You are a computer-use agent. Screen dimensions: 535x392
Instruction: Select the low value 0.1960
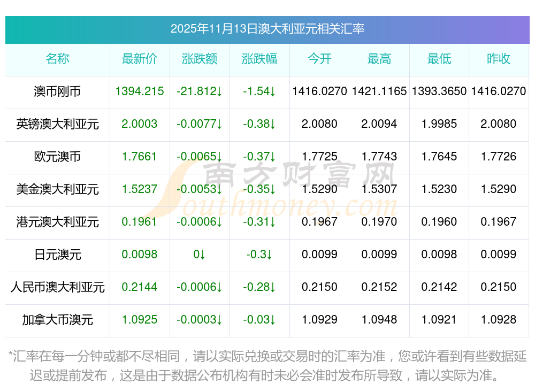439,222
